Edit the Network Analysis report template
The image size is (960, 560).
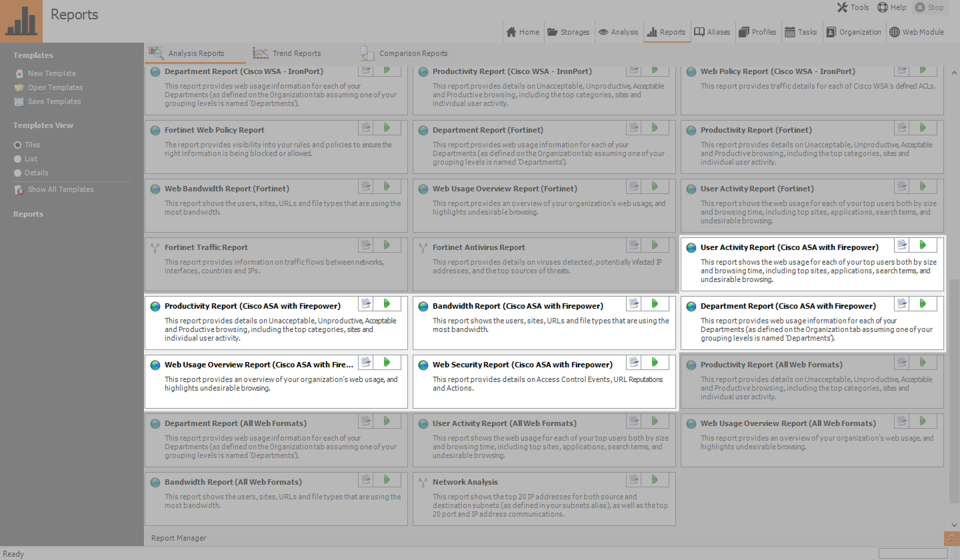tap(634, 480)
